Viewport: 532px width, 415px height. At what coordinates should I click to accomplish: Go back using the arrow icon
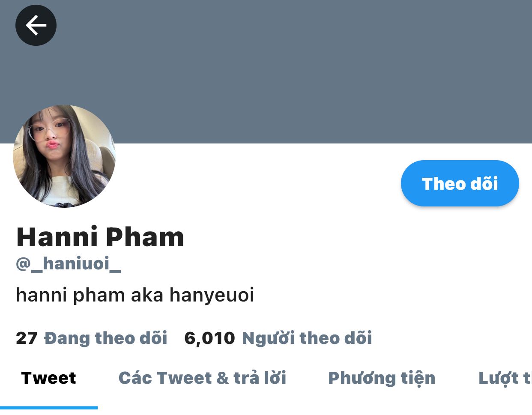pos(36,25)
